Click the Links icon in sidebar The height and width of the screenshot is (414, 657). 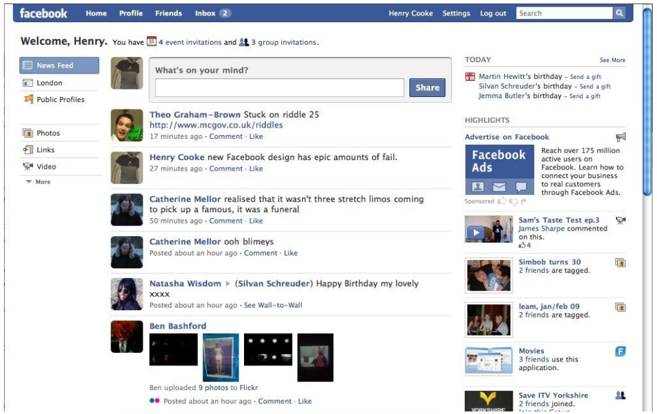[28, 150]
